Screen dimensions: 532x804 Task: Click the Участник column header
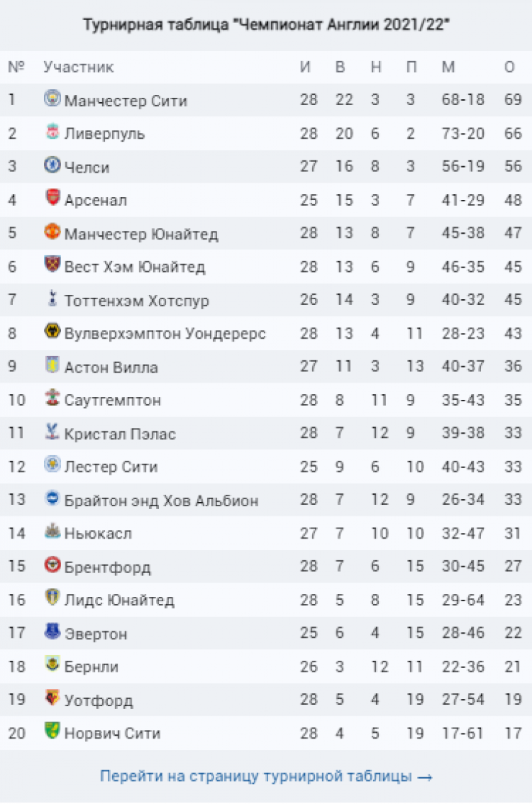point(78,68)
